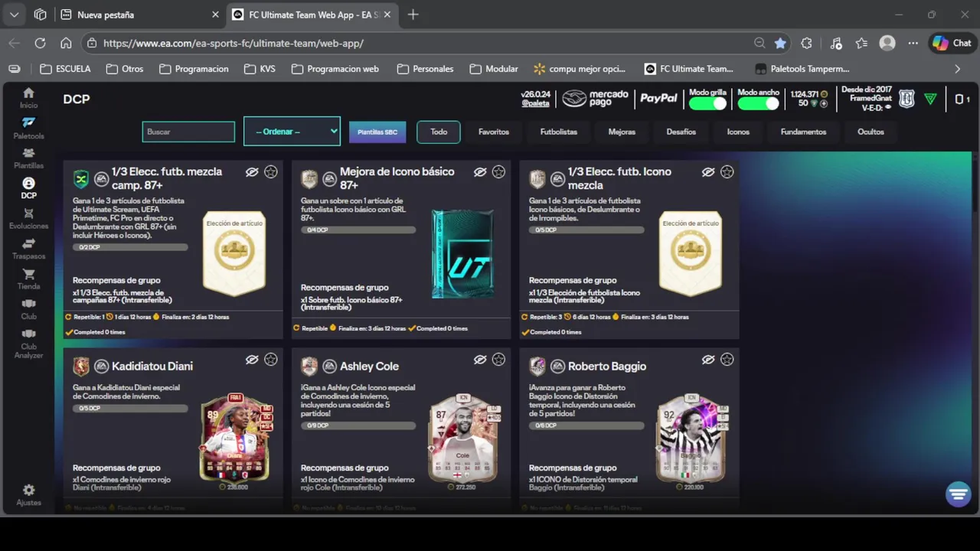Select the DCP sidebar icon
The width and height of the screenshot is (980, 551).
click(28, 188)
